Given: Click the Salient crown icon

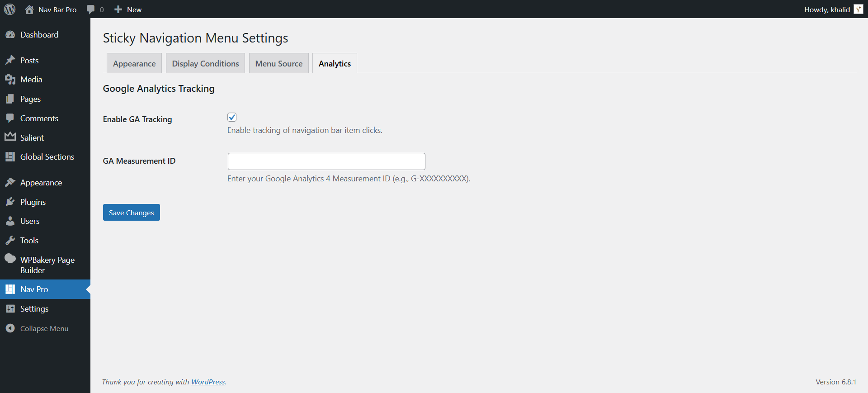Looking at the screenshot, I should click(10, 137).
